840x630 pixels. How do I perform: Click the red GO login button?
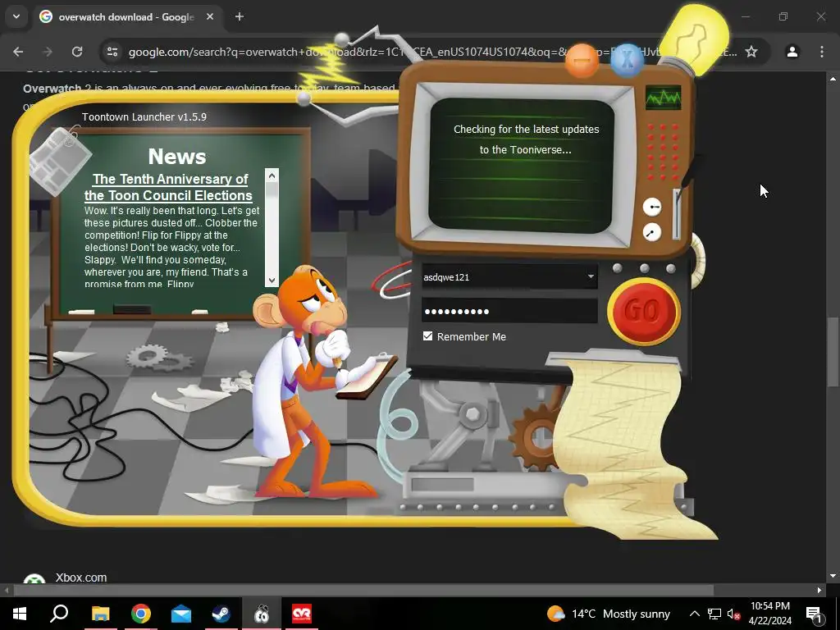point(643,310)
